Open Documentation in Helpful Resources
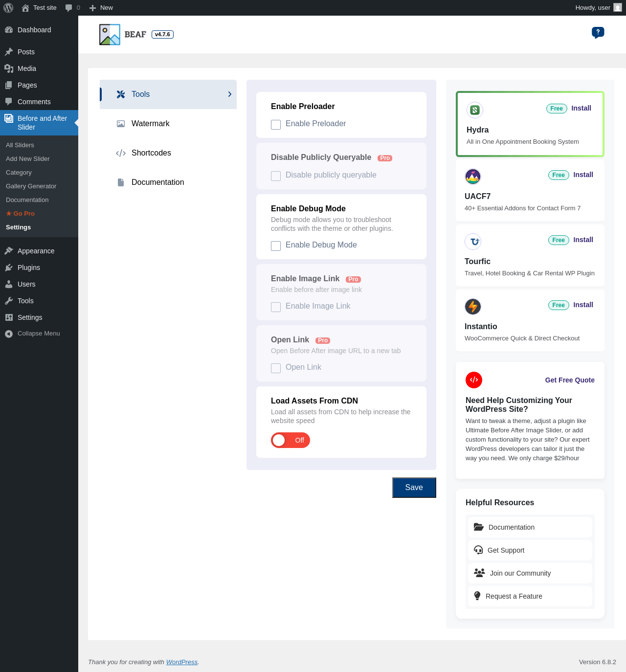The height and width of the screenshot is (672, 626). (530, 527)
